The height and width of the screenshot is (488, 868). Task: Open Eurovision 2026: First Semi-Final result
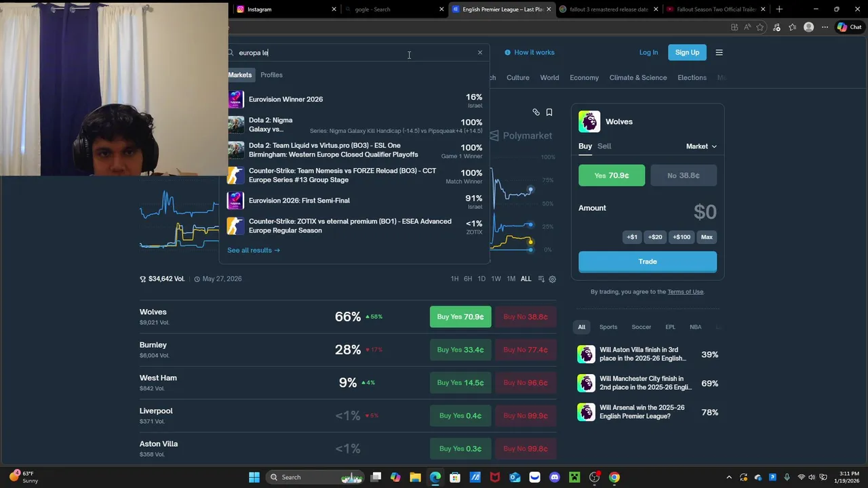355,201
